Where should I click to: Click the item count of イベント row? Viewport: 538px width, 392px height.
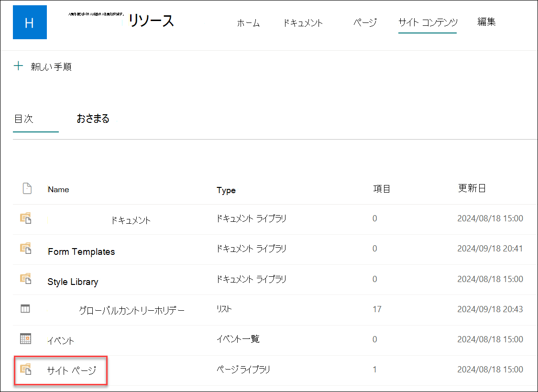(374, 339)
